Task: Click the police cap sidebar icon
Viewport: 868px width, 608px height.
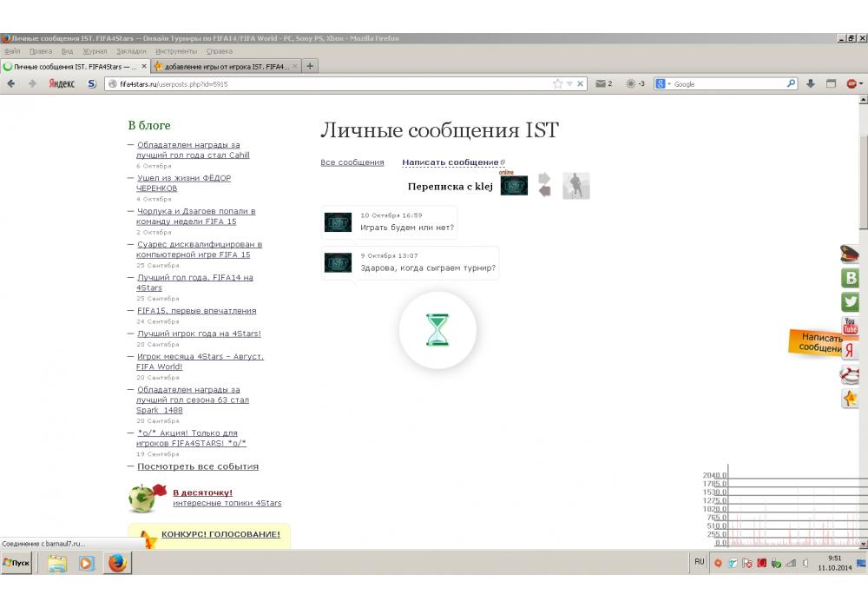Action: pos(851,254)
